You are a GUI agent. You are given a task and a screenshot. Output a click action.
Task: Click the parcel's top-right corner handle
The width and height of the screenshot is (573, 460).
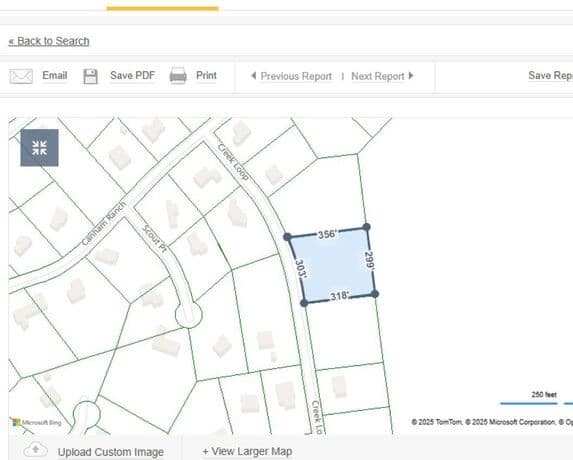(x=367, y=227)
